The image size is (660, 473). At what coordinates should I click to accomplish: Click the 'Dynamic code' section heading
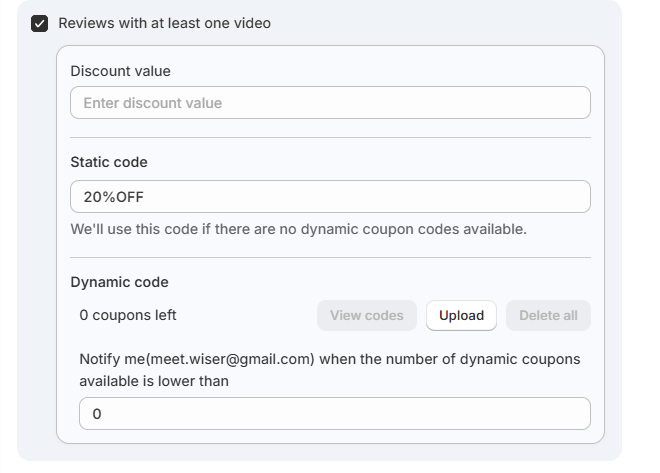coord(119,282)
